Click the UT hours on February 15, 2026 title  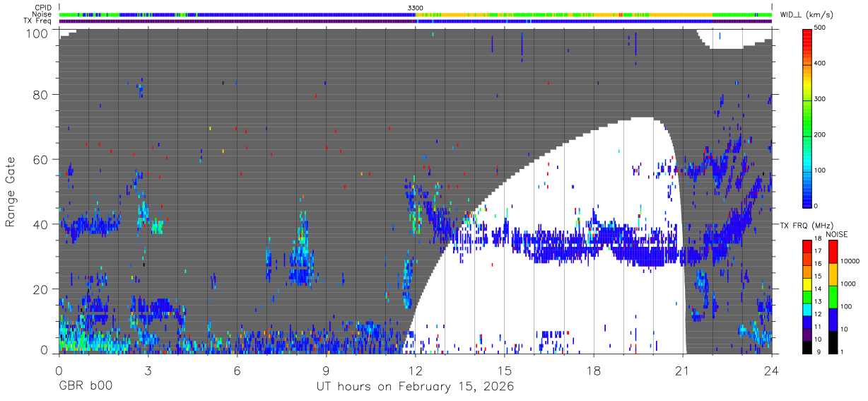click(414, 387)
